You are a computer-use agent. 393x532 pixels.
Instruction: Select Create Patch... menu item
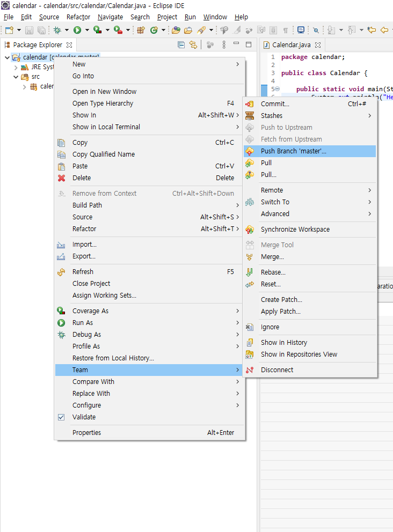tap(310, 300)
